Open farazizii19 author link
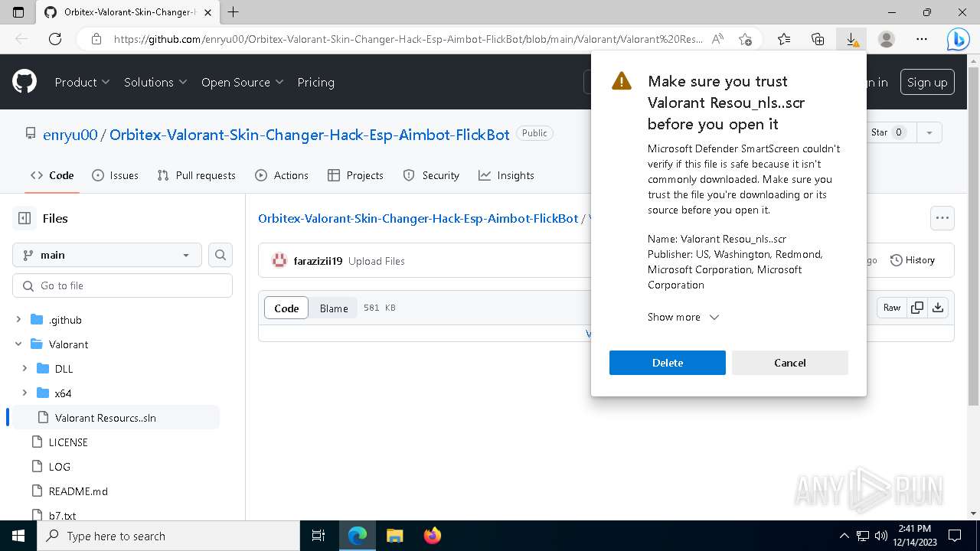Image resolution: width=980 pixels, height=551 pixels. 318,261
